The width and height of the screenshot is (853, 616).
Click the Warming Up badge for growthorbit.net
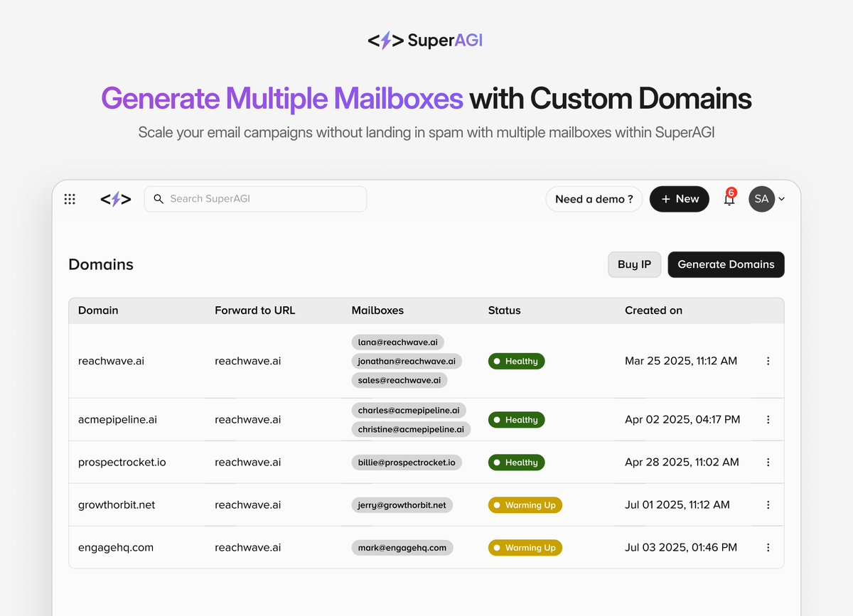pyautogui.click(x=525, y=504)
